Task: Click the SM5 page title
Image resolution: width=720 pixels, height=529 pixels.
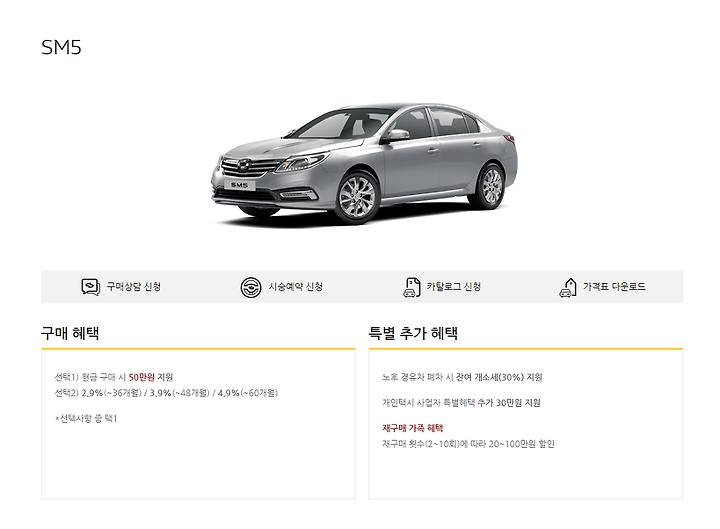Action: (61, 47)
